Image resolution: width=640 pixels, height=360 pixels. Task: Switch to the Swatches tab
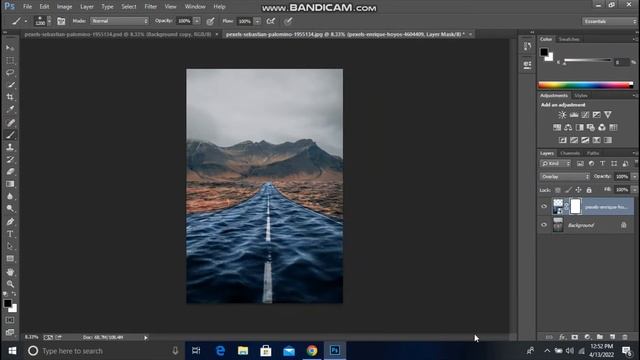point(569,39)
